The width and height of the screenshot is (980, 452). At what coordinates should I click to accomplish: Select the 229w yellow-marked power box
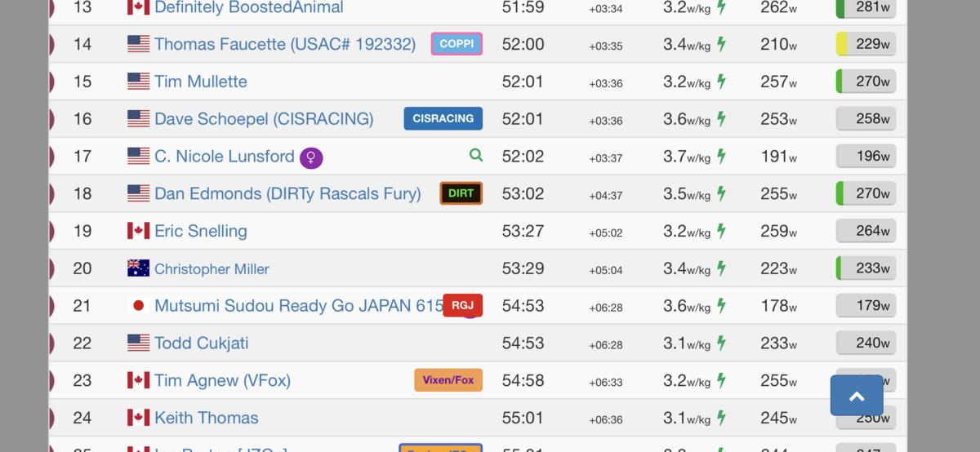pyautogui.click(x=866, y=44)
